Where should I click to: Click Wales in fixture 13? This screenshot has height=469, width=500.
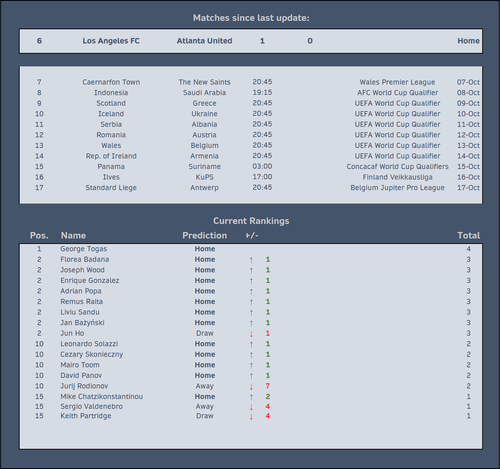tap(111, 146)
